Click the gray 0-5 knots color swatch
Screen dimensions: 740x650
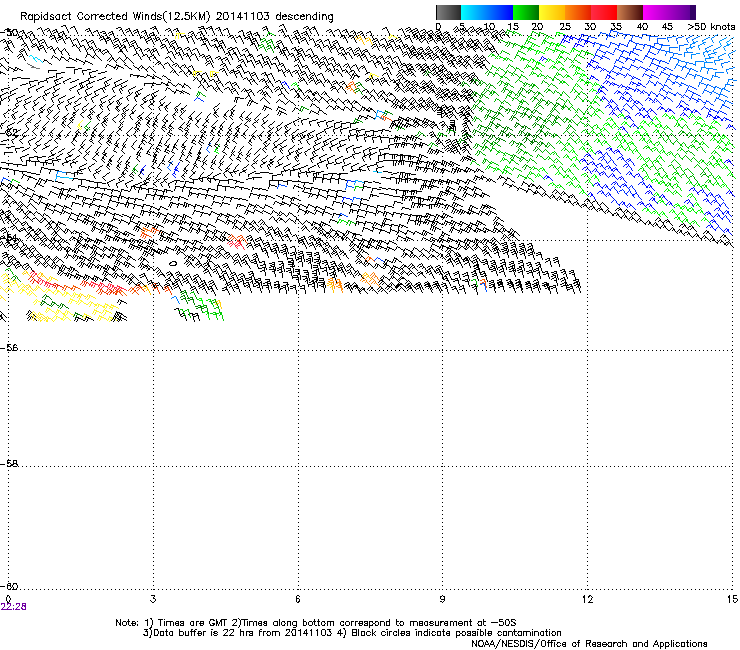[x=448, y=12]
